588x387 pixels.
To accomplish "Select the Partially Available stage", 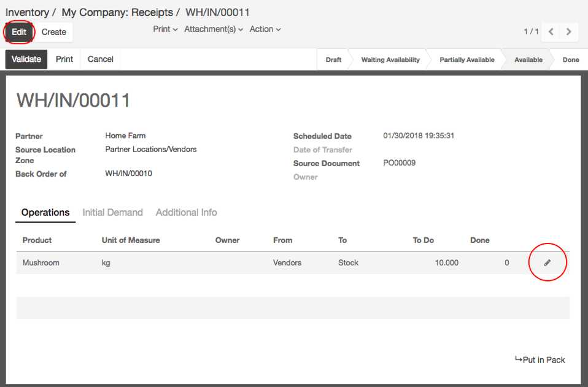I will pyautogui.click(x=467, y=59).
